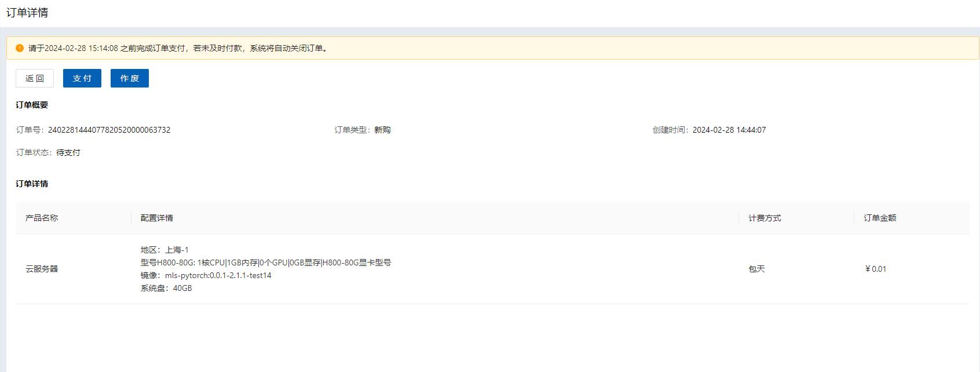Select the 计费方式 column header
This screenshot has height=372, width=980.
tap(765, 218)
